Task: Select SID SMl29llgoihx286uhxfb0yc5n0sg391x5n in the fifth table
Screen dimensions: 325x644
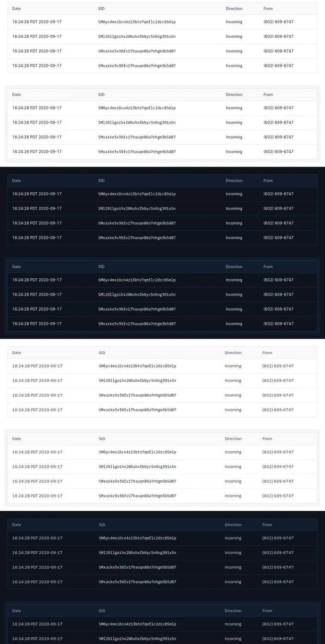Action: pos(138,380)
